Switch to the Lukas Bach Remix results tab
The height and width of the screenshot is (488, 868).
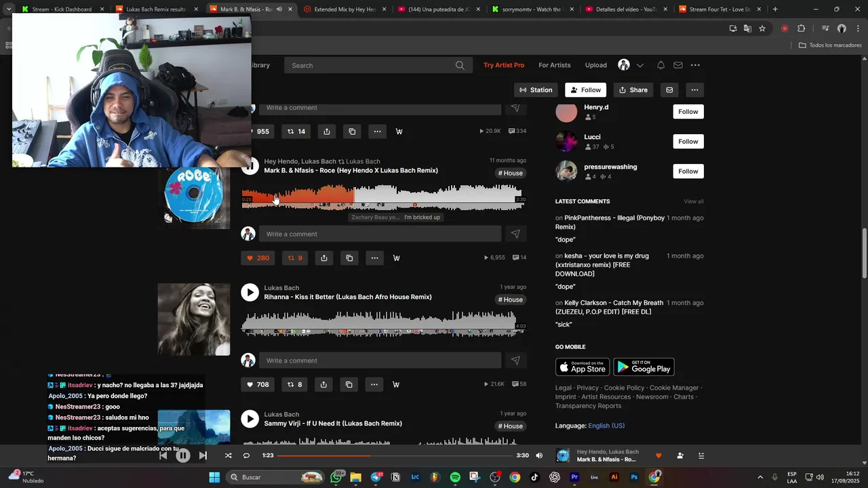155,9
